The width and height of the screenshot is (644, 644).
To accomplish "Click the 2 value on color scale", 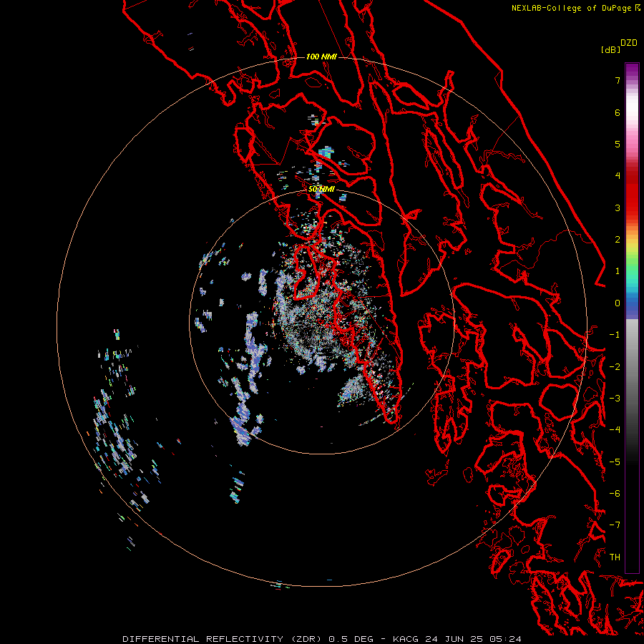I will [618, 240].
